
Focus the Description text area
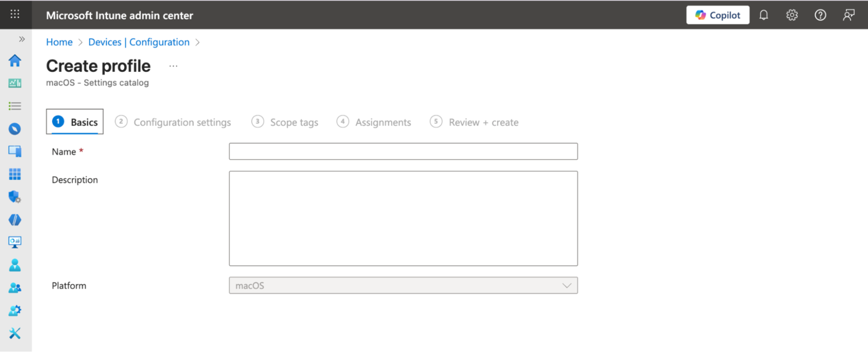403,218
